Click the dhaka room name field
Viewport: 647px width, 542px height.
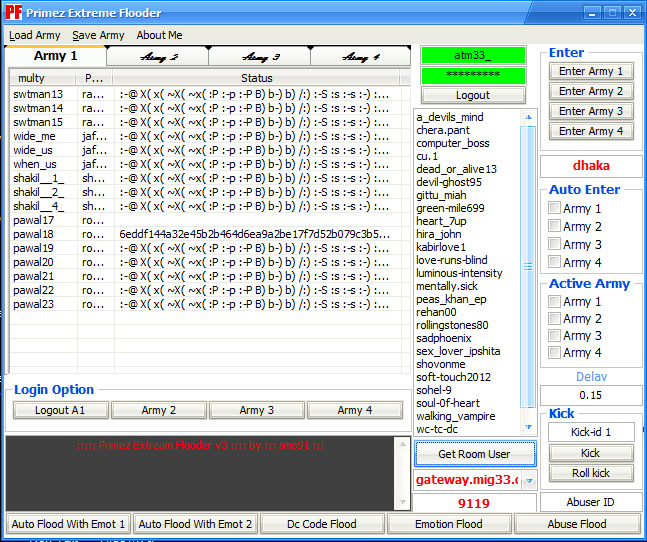(x=591, y=166)
